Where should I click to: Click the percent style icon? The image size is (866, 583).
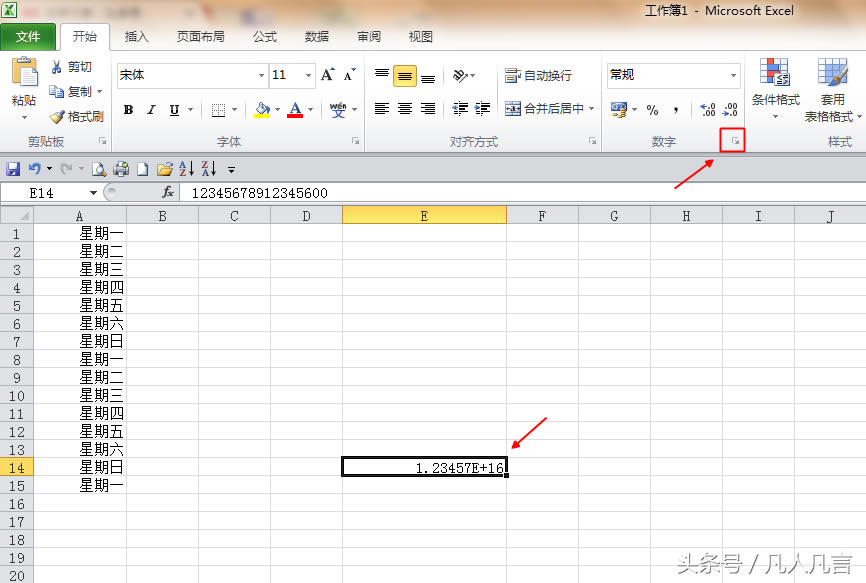pos(652,110)
